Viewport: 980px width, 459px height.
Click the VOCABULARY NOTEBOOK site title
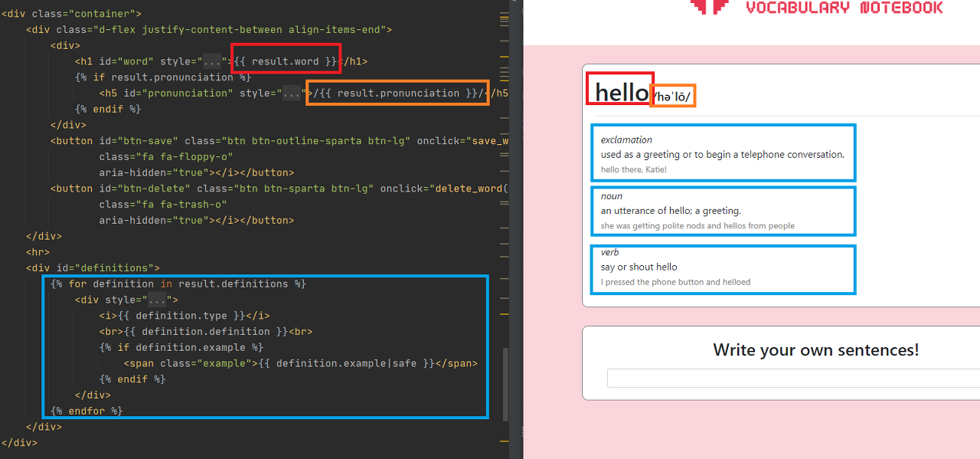[844, 8]
